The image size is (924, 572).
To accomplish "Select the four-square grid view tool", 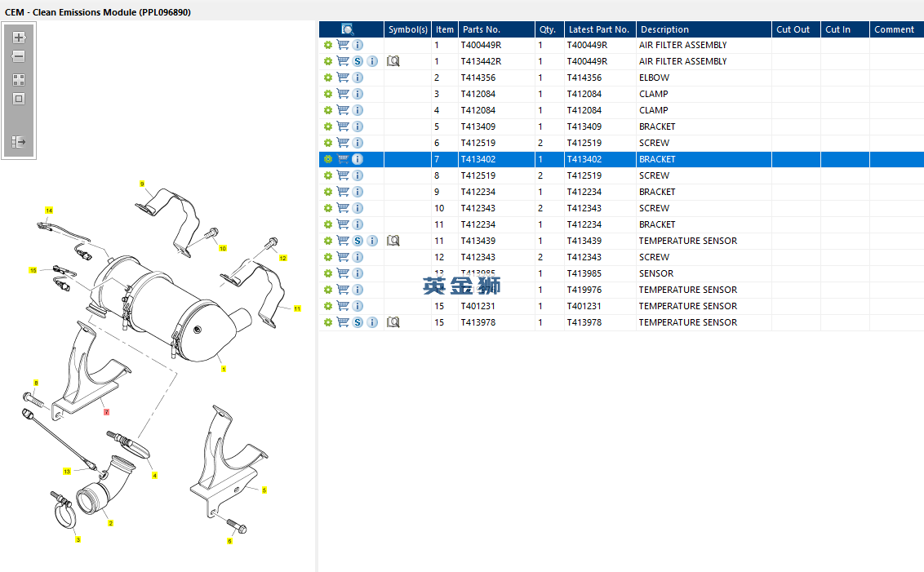I will coord(19,79).
